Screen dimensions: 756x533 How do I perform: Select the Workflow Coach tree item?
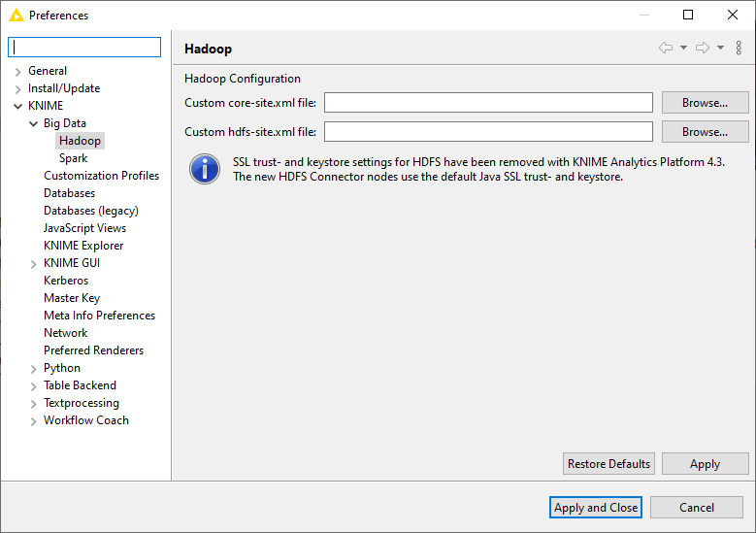point(86,420)
